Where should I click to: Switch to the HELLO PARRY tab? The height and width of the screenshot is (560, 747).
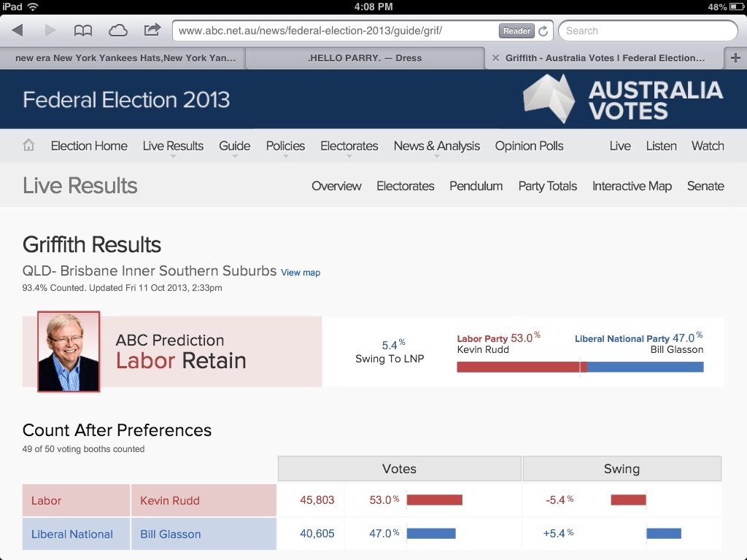point(365,58)
